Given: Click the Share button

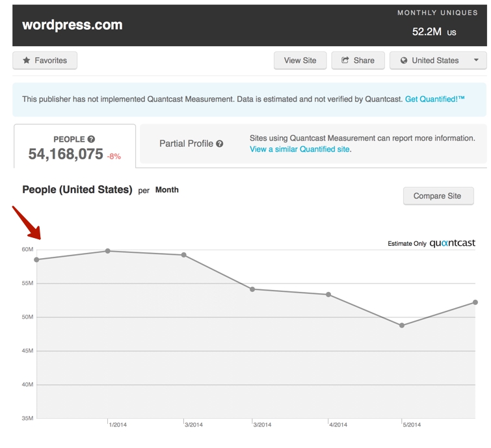Looking at the screenshot, I should [358, 60].
